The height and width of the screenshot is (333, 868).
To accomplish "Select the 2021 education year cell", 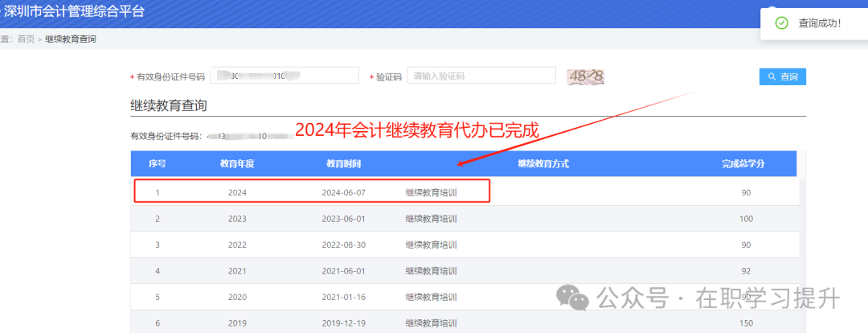I will (x=237, y=271).
